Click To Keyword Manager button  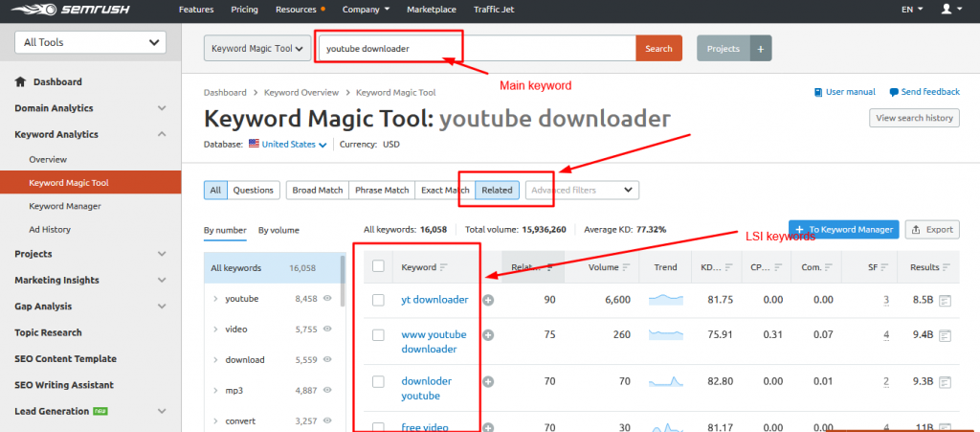pos(844,230)
